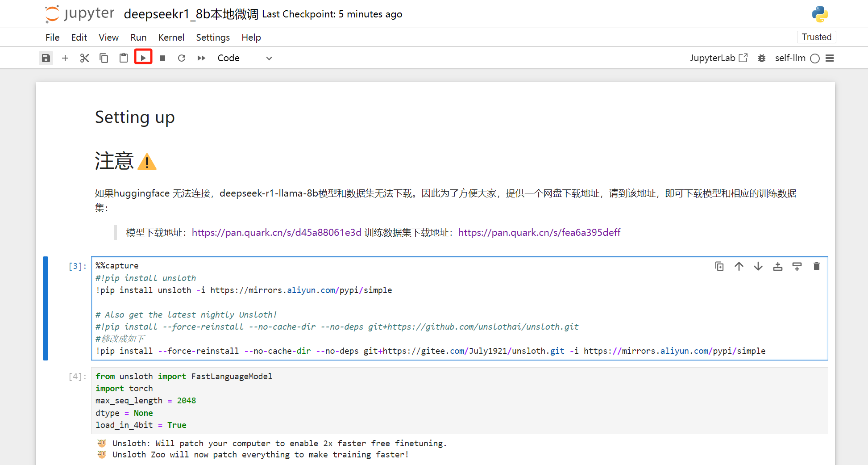Cut the selected cell with scissors icon
This screenshot has height=465, width=868.
pos(85,58)
